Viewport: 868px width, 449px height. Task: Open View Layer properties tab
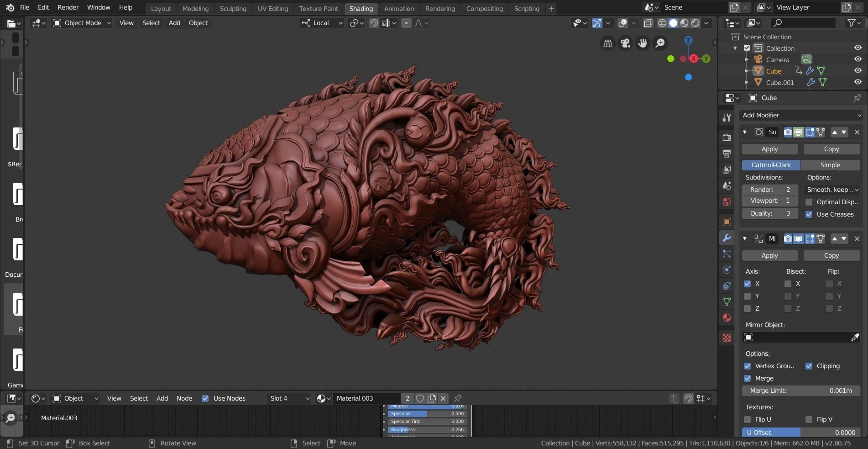click(727, 169)
